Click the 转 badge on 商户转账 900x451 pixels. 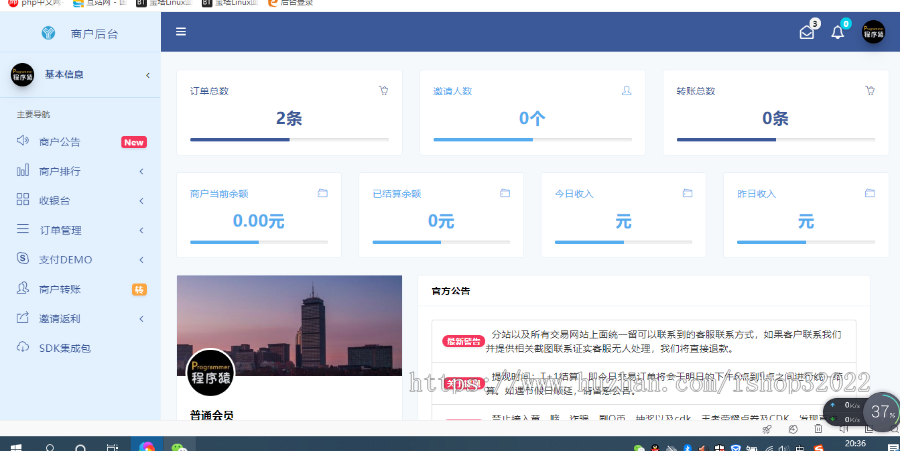pos(139,290)
